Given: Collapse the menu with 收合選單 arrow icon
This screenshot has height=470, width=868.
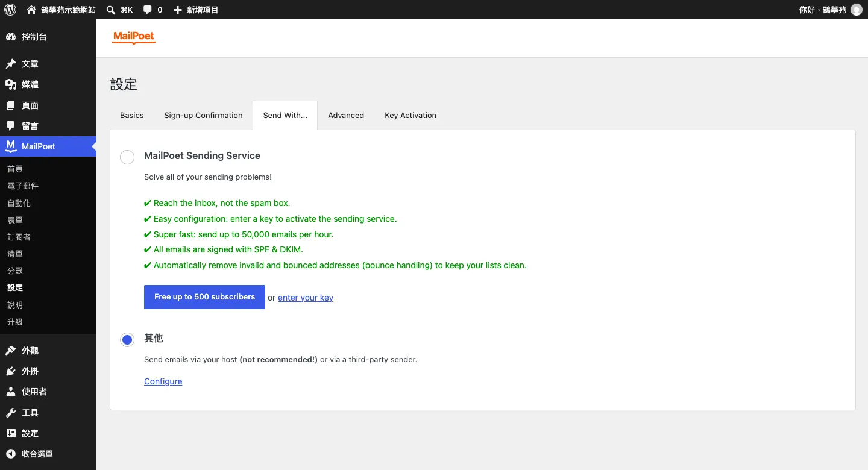Looking at the screenshot, I should 11,454.
